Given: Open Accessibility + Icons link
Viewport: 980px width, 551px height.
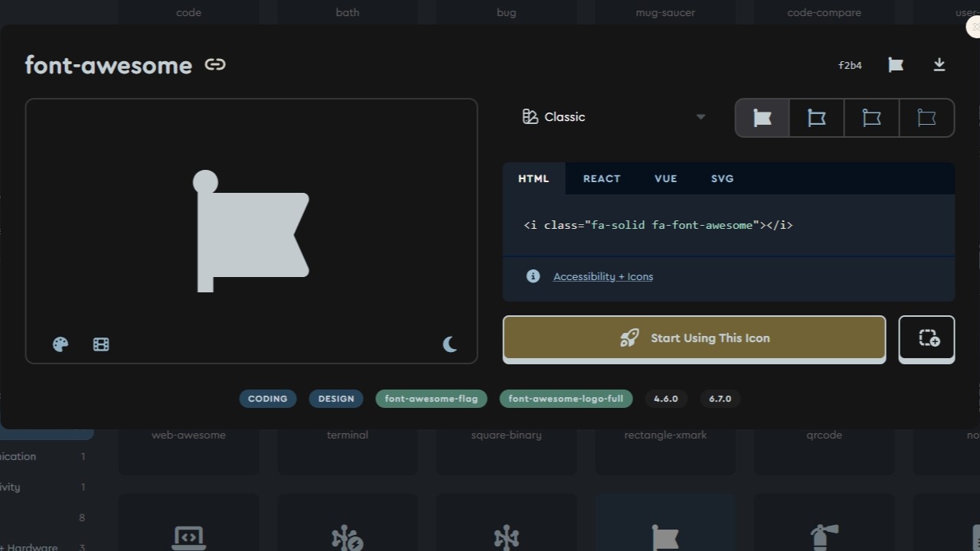Looking at the screenshot, I should point(603,276).
